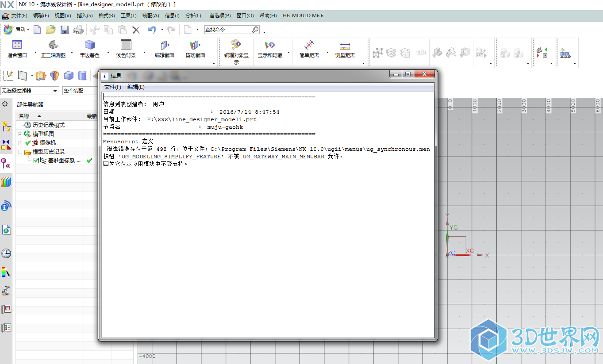Viewport: 603px width, 364px height.
Task: Sort by the 名称 column header
Action: point(50,116)
